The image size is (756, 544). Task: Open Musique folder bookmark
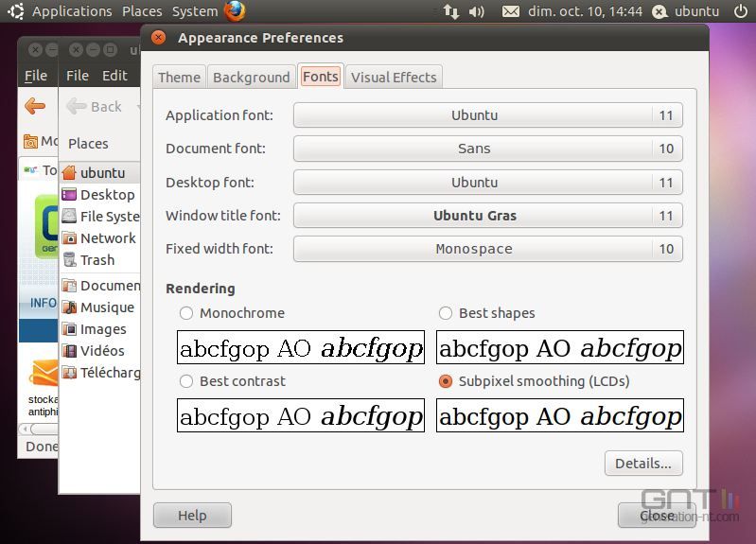[x=99, y=307]
